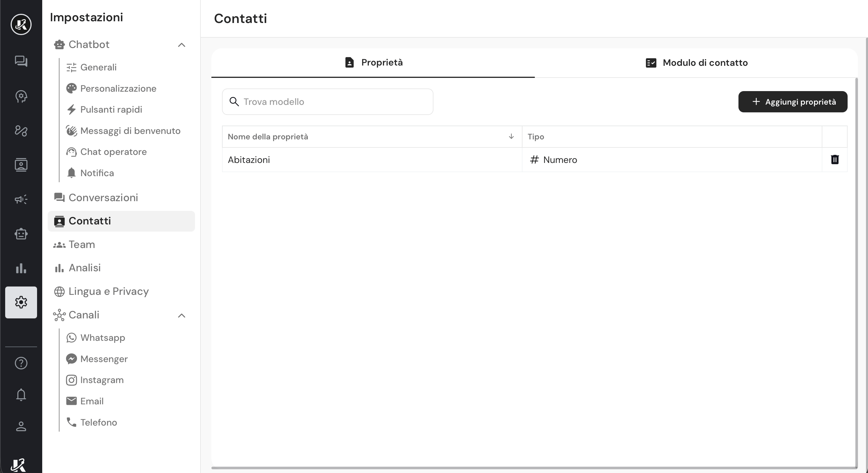
Task: Select the Proprietà tab
Action: 373,63
